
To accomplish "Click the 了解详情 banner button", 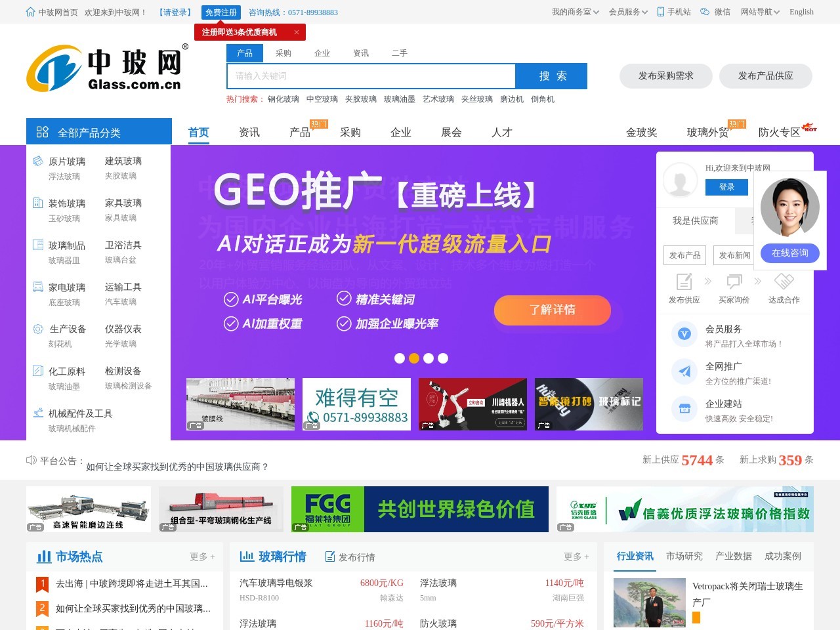I will (x=553, y=310).
